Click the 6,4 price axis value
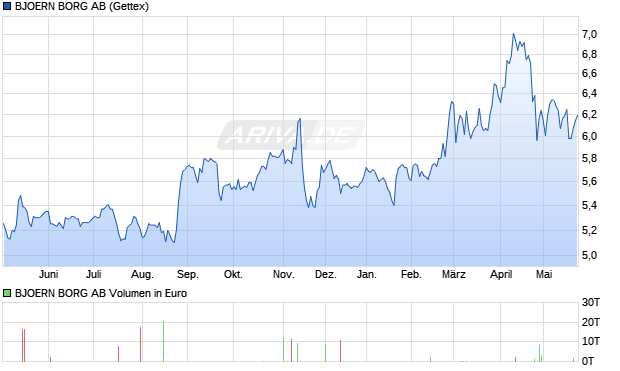Screen dimensions: 620x371 click(589, 94)
